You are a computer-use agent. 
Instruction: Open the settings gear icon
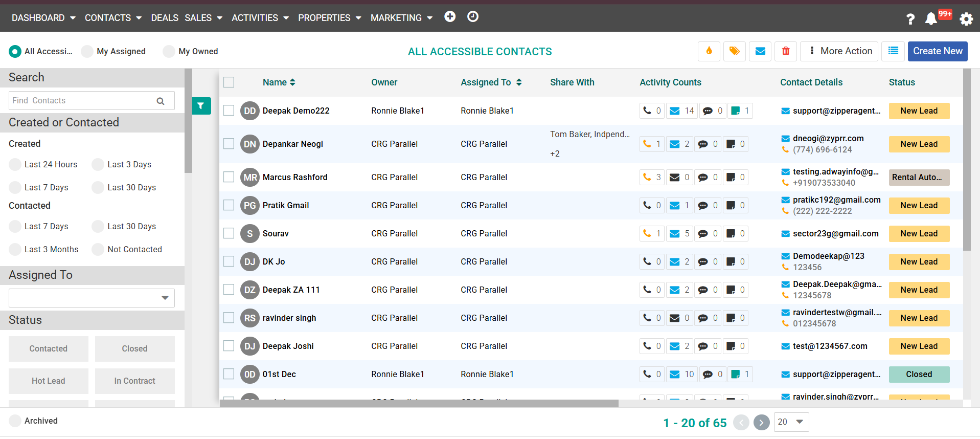(x=966, y=19)
